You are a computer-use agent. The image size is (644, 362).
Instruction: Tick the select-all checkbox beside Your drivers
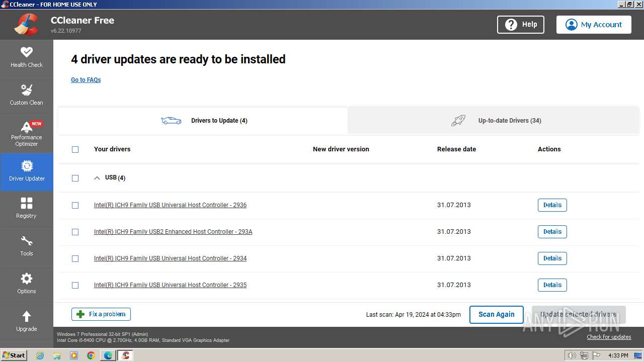pos(75,149)
